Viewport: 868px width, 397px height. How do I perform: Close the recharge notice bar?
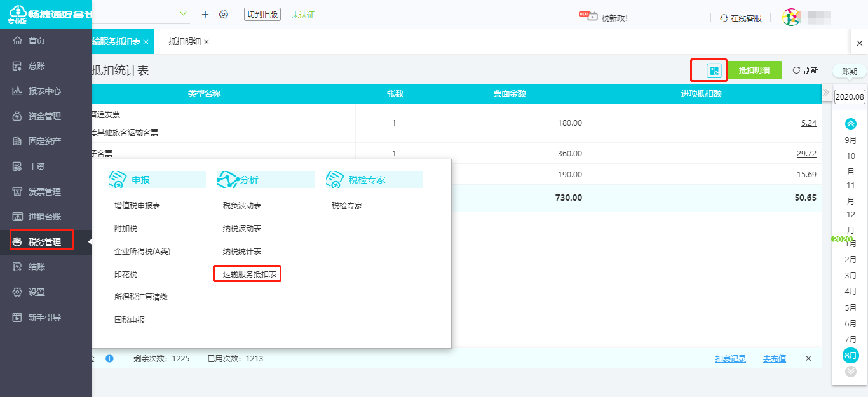(x=808, y=358)
